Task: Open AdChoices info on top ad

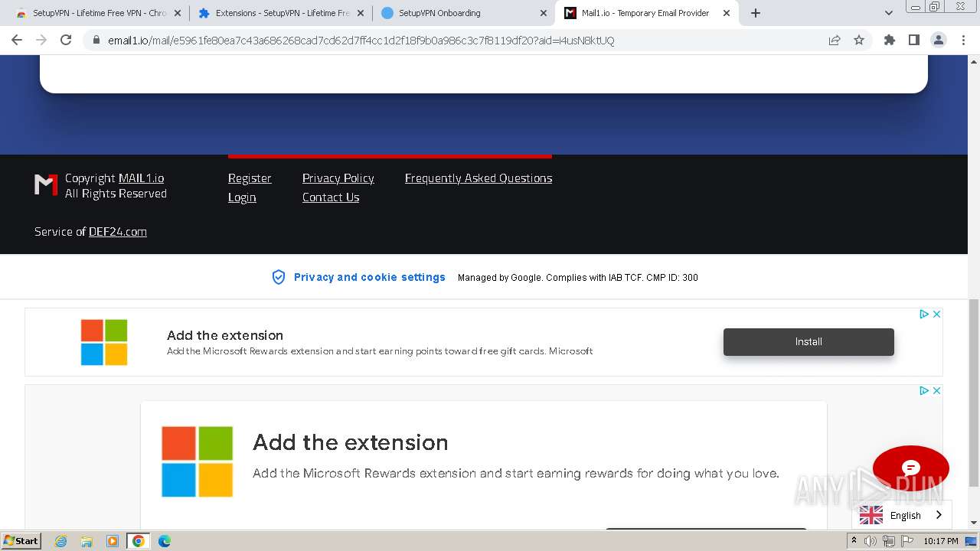Action: [924, 314]
